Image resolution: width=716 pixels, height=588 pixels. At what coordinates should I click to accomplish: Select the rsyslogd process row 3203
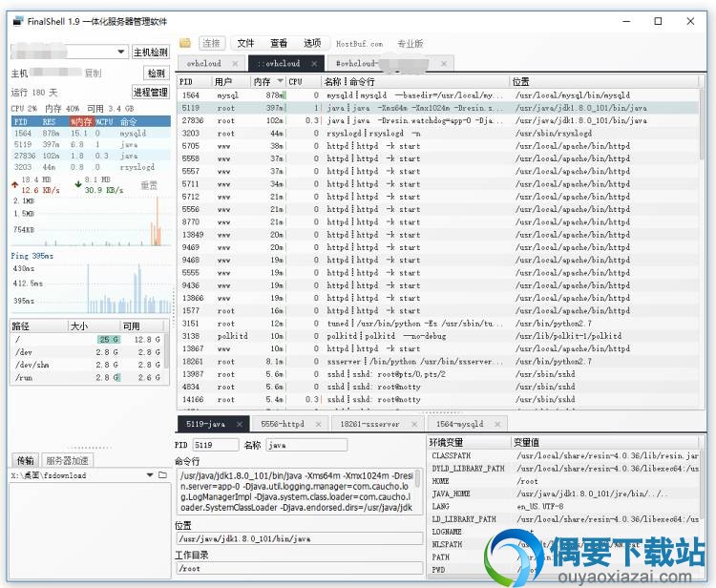click(x=437, y=134)
